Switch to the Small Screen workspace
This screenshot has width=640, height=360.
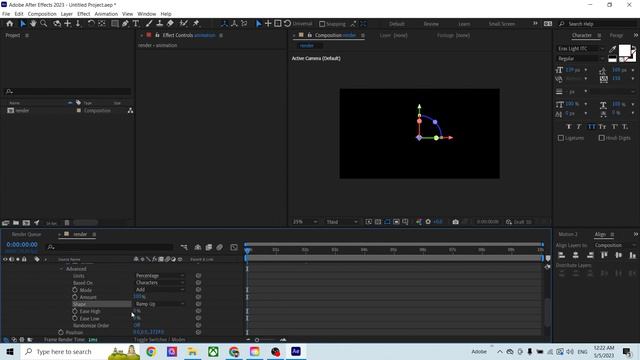click(x=502, y=24)
